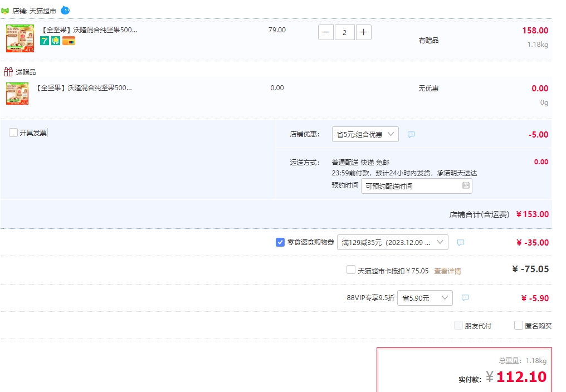The height and width of the screenshot is (392, 566).
Task: Click the 有赠品 label on the product row
Action: pyautogui.click(x=428, y=41)
